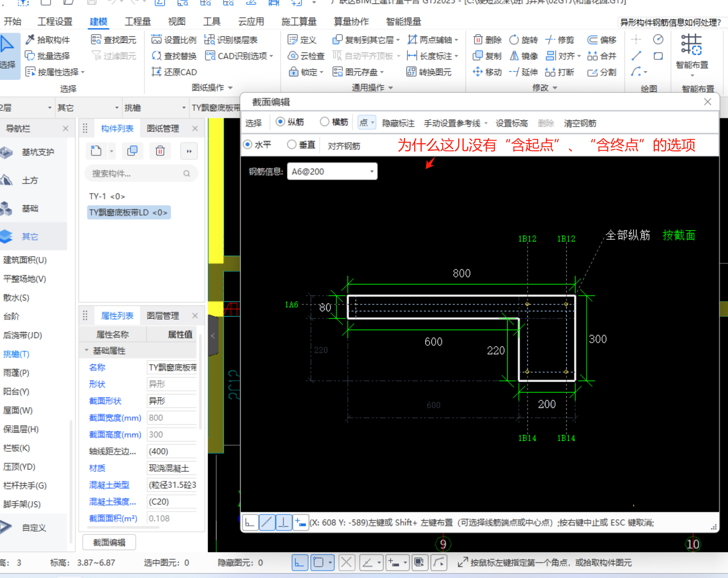Click 清空钢筋 in section editor
Screen dimensions: 728x578
pos(580,123)
